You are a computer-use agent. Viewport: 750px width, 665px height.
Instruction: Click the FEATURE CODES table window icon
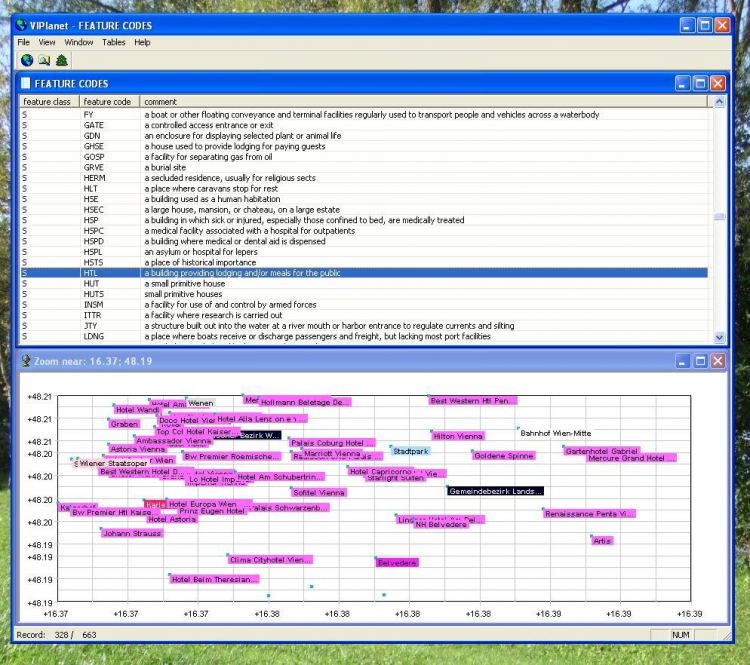pos(25,83)
